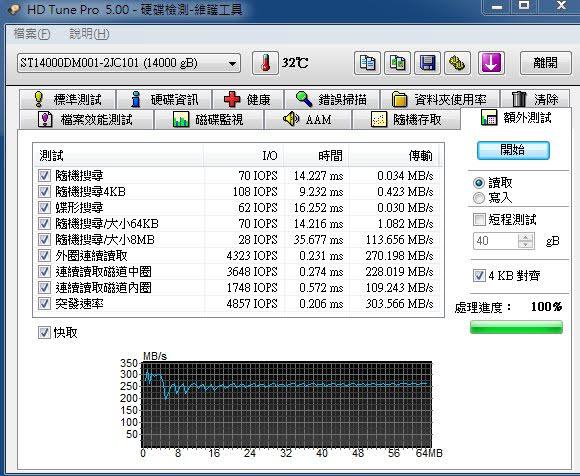Open the 隨機存取 tab
The height and width of the screenshot is (476, 580).
[x=406, y=119]
